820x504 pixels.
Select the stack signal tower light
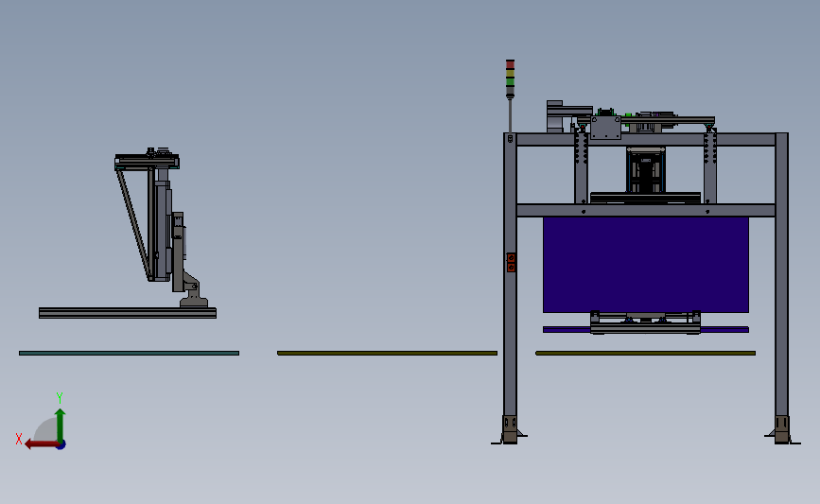pyautogui.click(x=510, y=78)
